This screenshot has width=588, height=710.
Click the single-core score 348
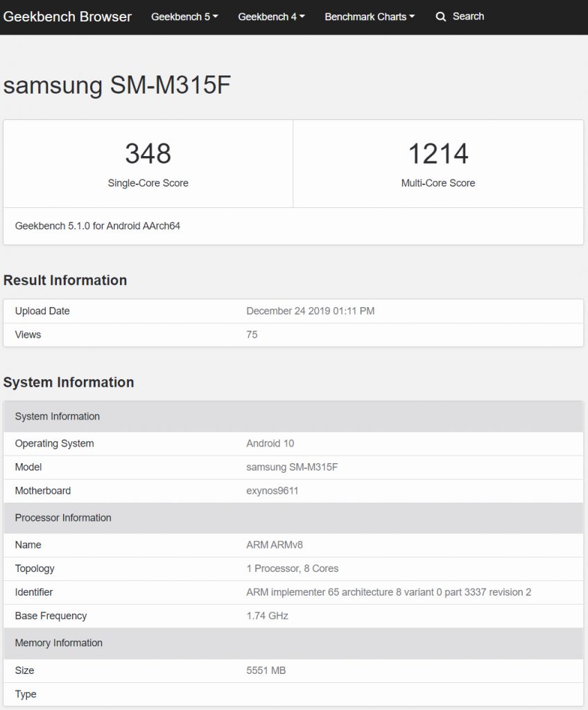148,154
